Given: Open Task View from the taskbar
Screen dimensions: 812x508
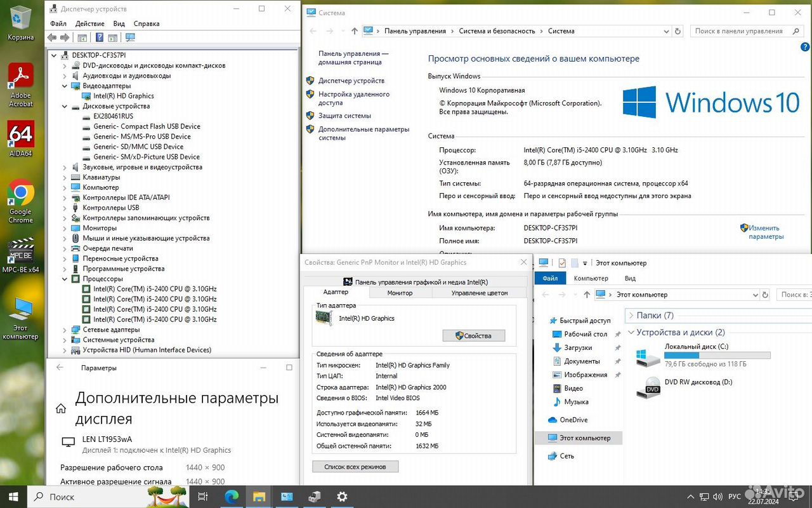Looking at the screenshot, I should pyautogui.click(x=203, y=497).
